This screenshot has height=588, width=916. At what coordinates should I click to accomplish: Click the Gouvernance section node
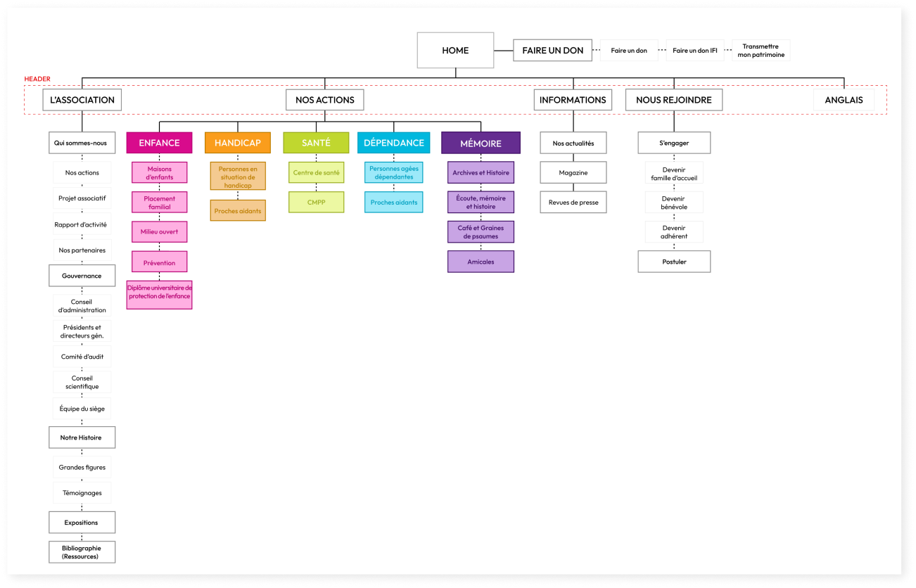(82, 276)
